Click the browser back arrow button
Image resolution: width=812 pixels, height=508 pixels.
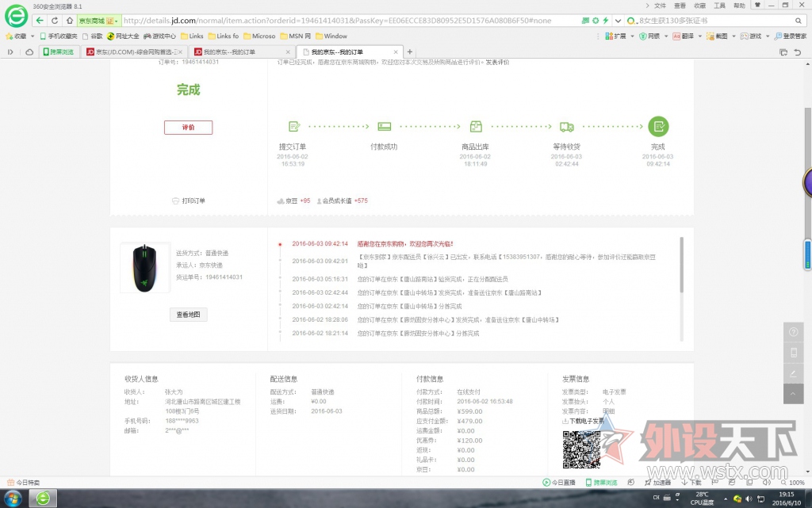click(40, 20)
